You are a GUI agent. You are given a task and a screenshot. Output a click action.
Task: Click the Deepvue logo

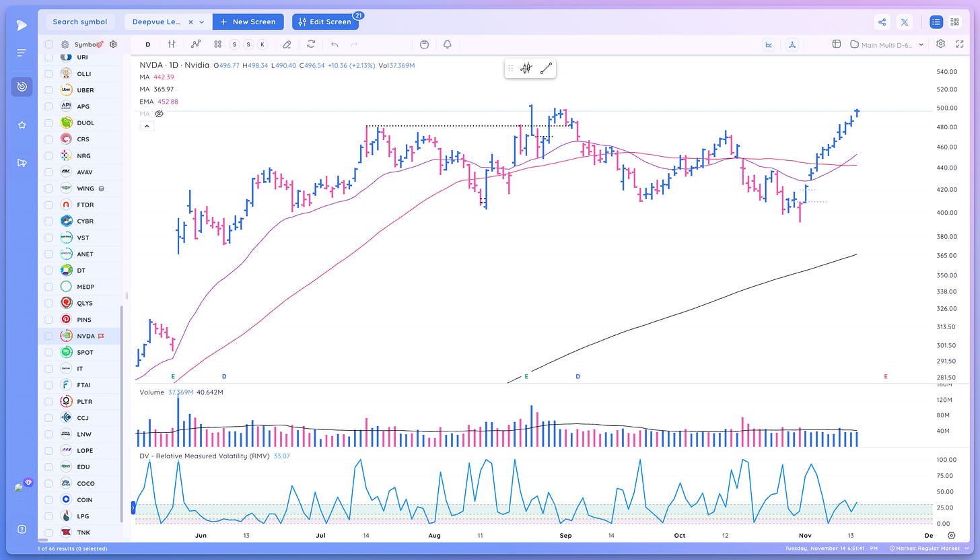point(22,25)
